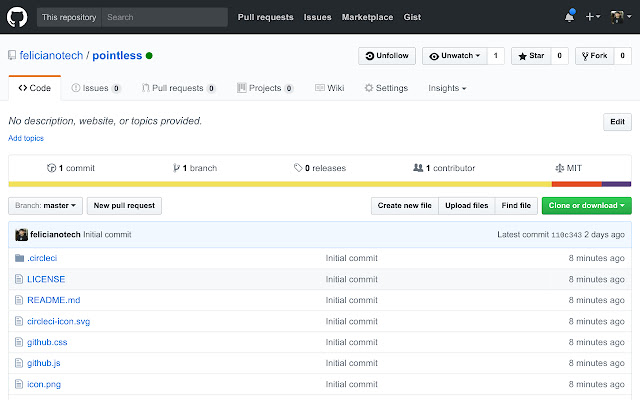
Task: Click Find file
Action: click(516, 206)
